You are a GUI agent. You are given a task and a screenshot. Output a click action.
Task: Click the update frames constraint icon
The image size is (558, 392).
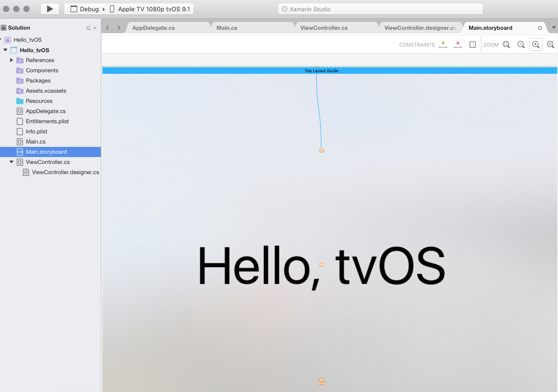(x=472, y=45)
